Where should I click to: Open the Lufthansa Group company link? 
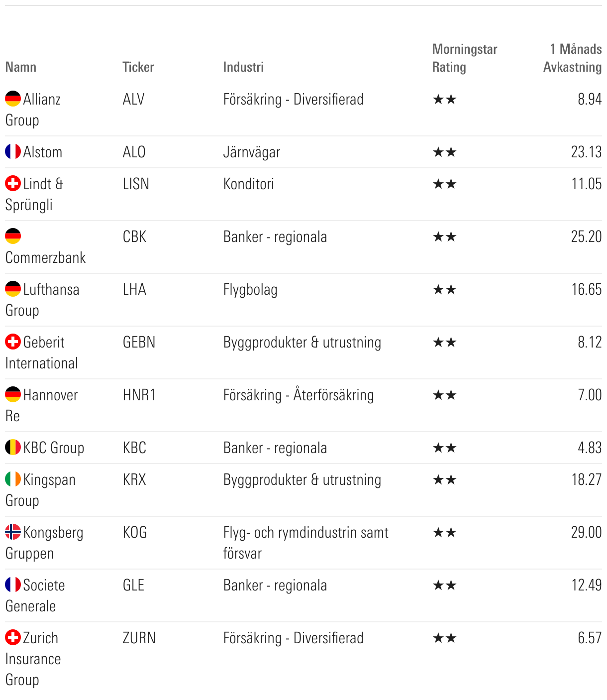pos(51,289)
